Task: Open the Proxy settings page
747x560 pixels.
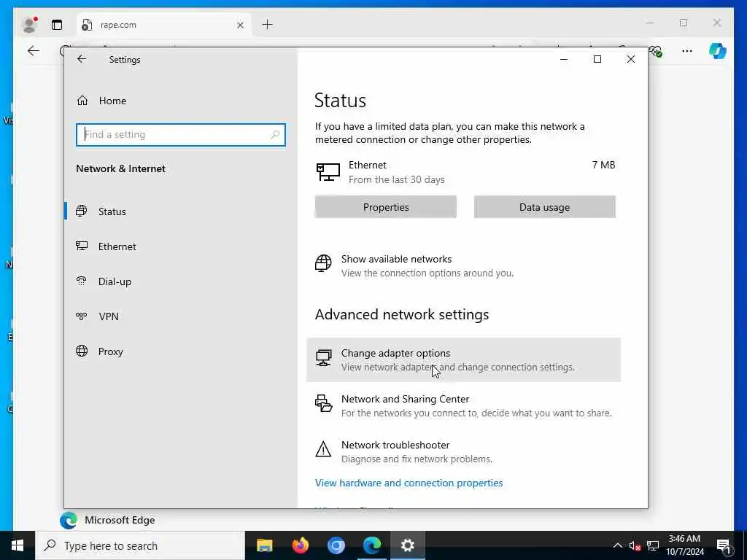Action: point(111,351)
